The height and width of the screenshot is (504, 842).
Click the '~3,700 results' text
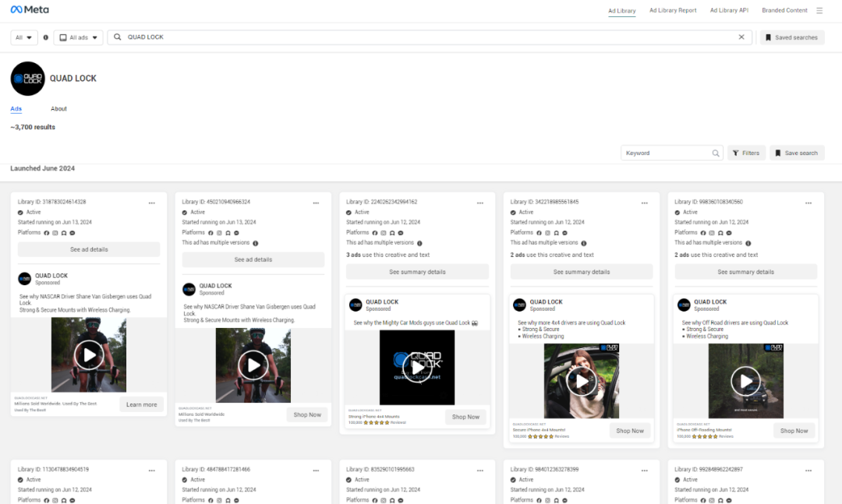pos(33,127)
